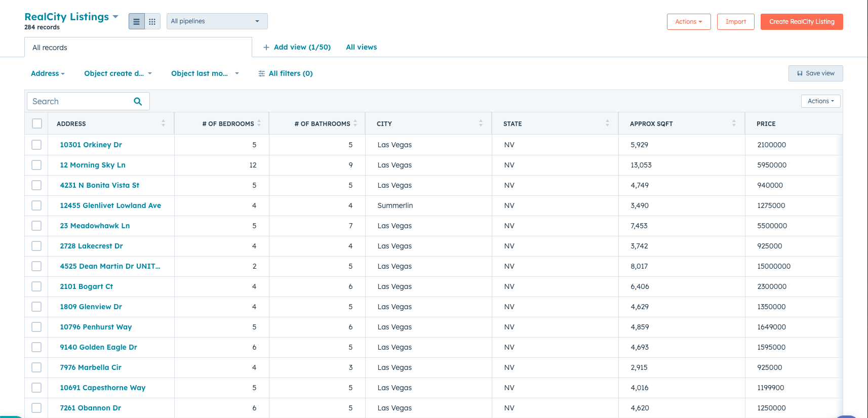
Task: Select the All records tab
Action: click(50, 48)
